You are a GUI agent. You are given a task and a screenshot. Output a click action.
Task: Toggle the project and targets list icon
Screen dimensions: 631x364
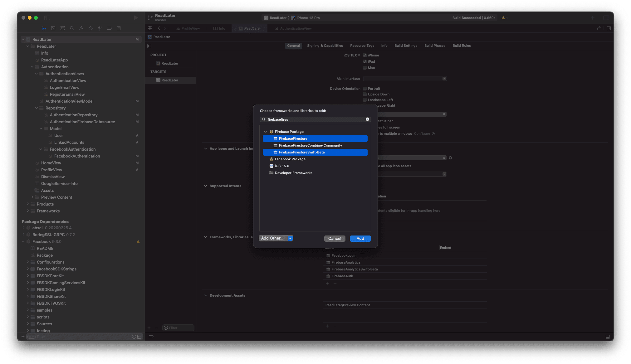pyautogui.click(x=149, y=46)
